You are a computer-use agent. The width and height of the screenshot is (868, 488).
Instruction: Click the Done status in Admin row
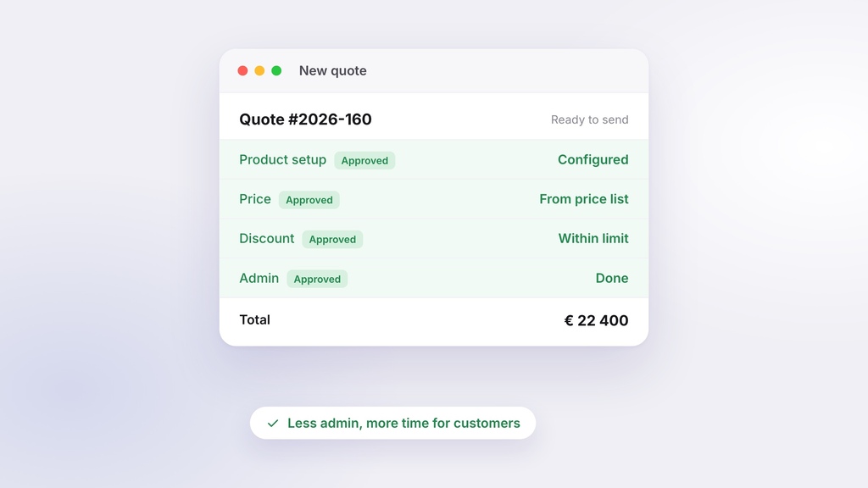(612, 278)
